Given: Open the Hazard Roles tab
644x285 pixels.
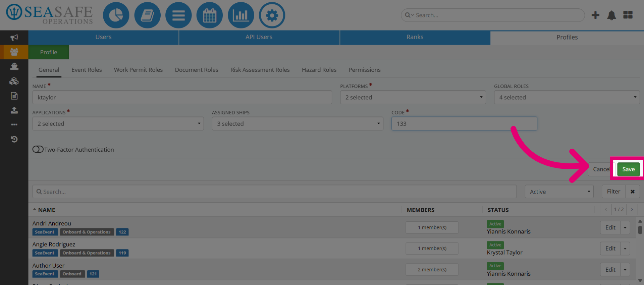Looking at the screenshot, I should (319, 70).
